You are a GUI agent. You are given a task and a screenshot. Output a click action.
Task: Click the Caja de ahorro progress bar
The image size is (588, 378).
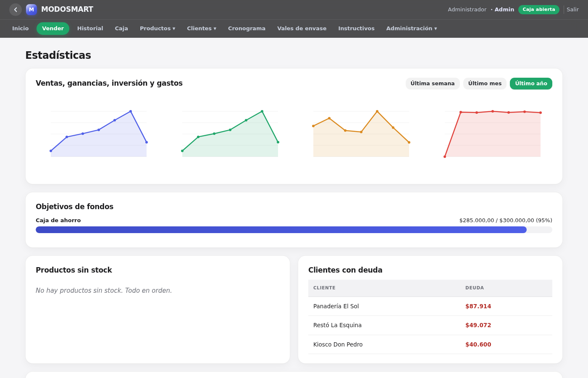[294, 230]
